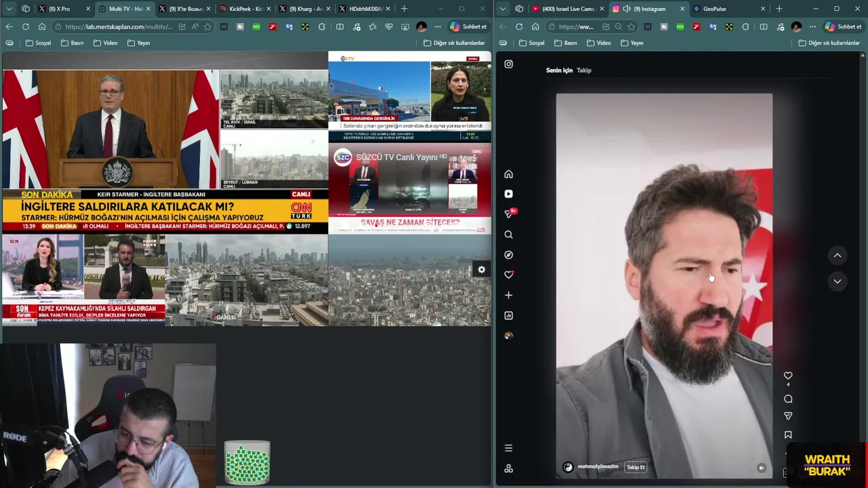Expand tab list dropdown in right browser
This screenshot has height=488, width=868.
[x=502, y=9]
